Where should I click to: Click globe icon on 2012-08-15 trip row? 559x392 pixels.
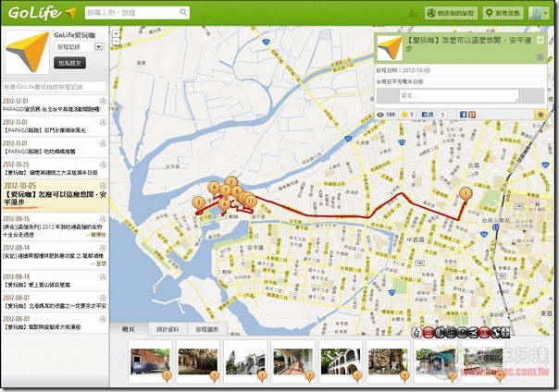[103, 218]
